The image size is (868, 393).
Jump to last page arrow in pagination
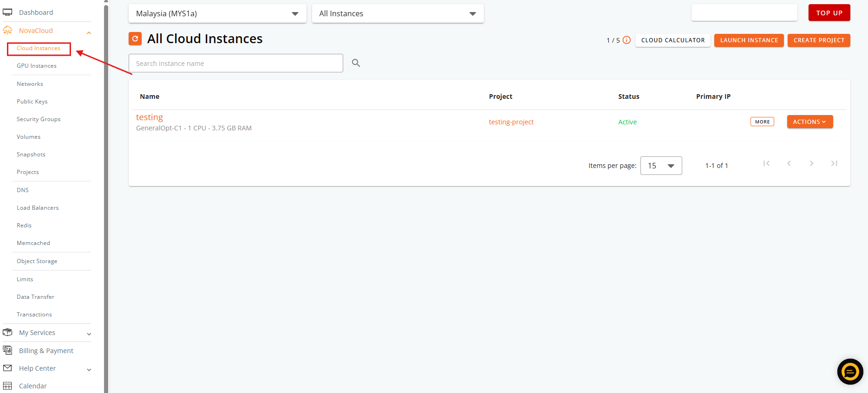point(834,163)
